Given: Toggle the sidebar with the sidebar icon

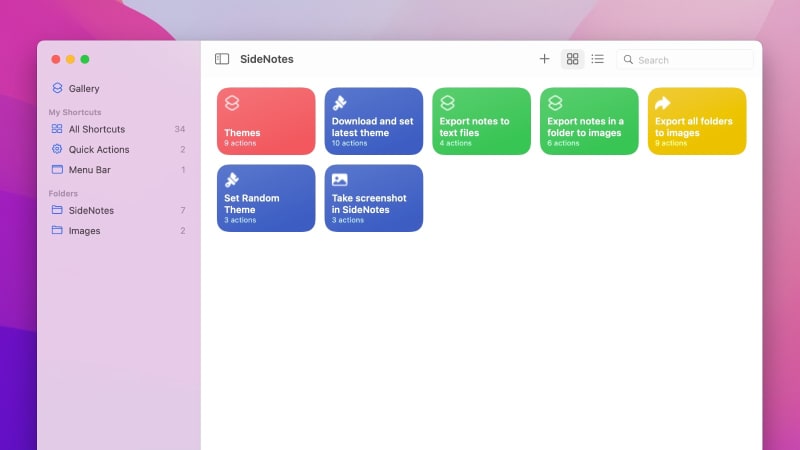Looking at the screenshot, I should click(x=222, y=59).
